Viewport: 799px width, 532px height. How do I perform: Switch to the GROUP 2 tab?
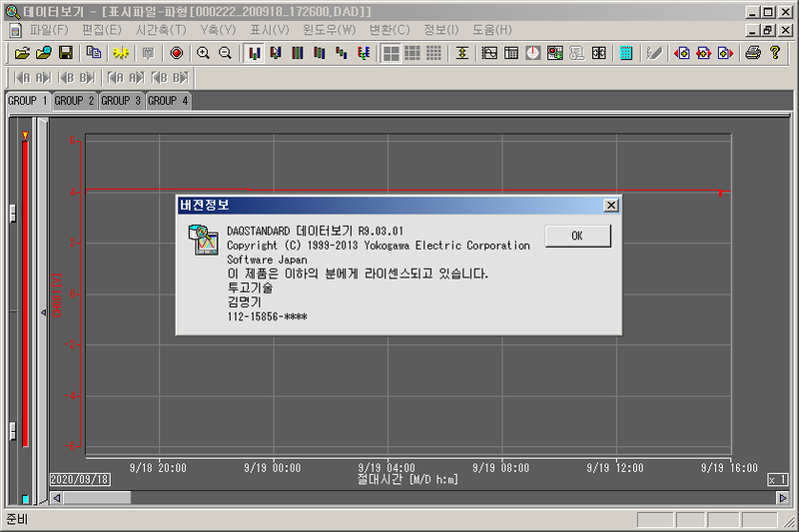point(75,101)
